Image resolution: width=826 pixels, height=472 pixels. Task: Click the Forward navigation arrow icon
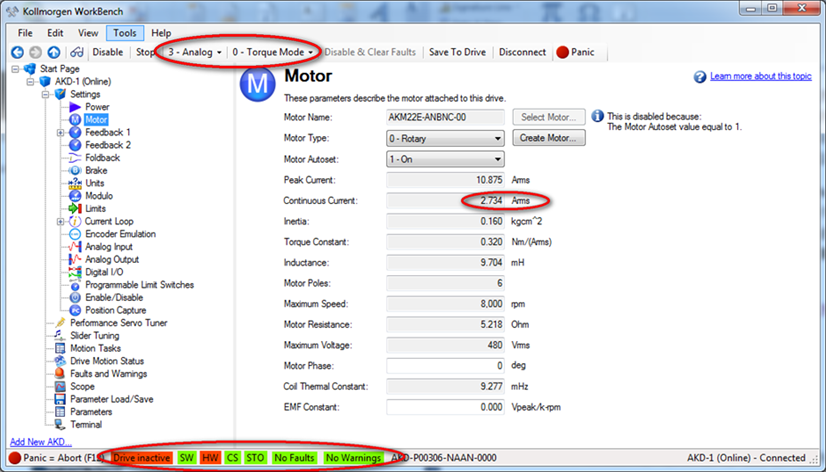(x=35, y=52)
